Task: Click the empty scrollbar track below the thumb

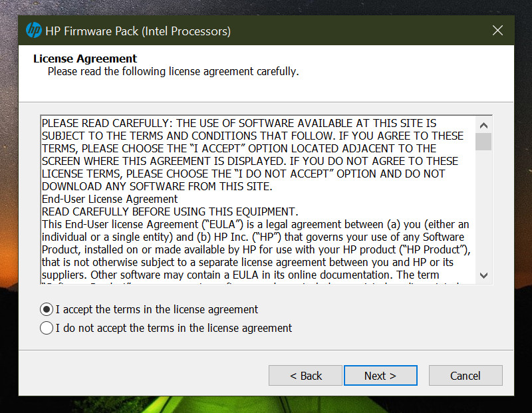Action: (483, 213)
